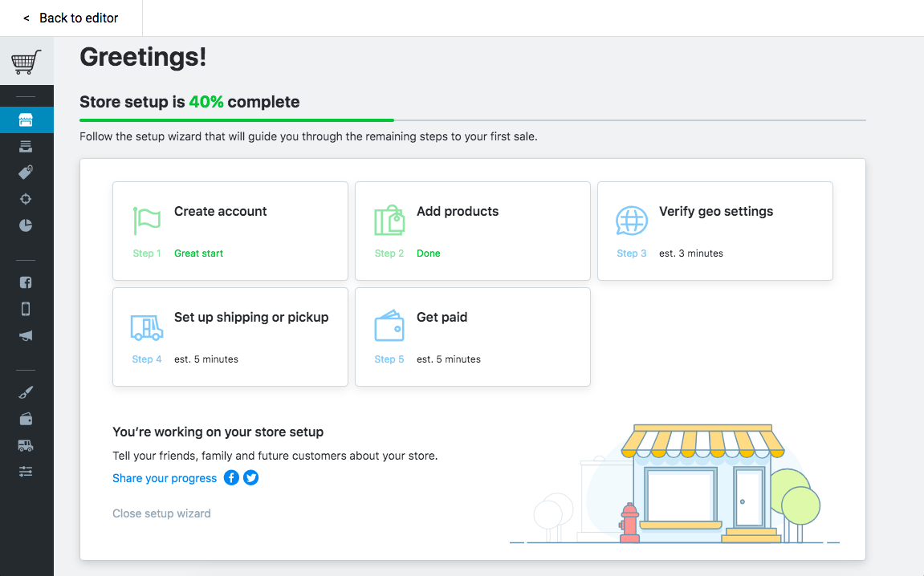Viewport: 924px width, 576px height.
Task: Select the highlighted storefront icon in sidebar
Action: (x=26, y=119)
